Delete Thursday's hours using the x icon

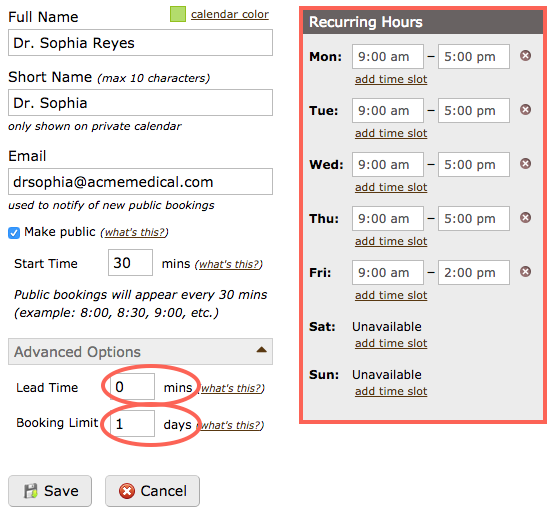[525, 218]
